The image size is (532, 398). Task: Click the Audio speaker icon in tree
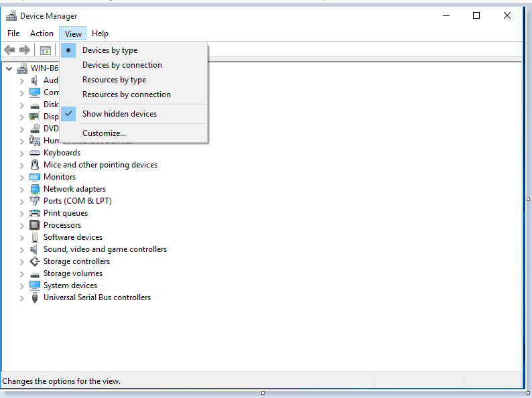[34, 80]
